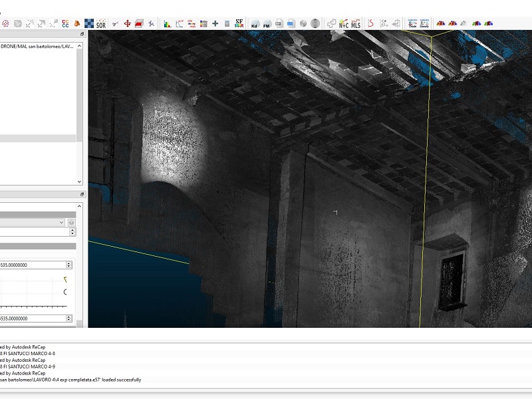Open the CC connected components labeling tool

pyautogui.click(x=65, y=23)
